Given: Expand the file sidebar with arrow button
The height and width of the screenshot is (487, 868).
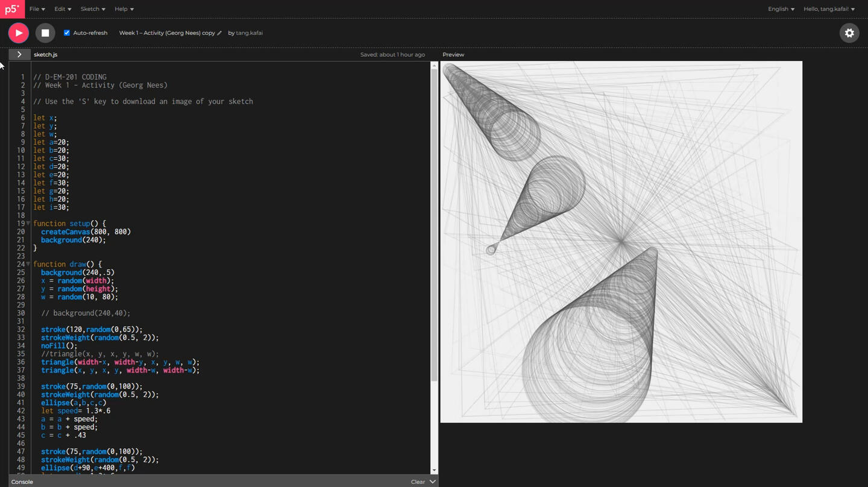Looking at the screenshot, I should click(x=19, y=54).
